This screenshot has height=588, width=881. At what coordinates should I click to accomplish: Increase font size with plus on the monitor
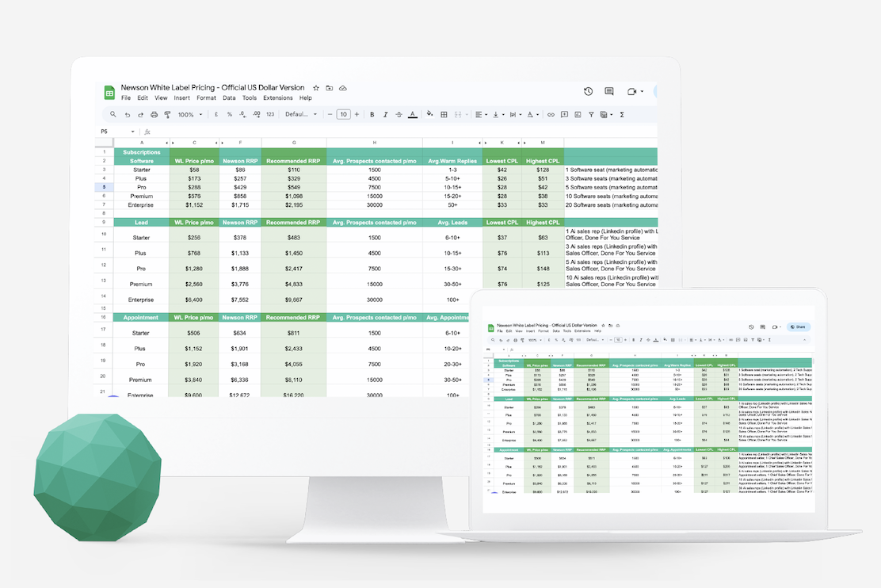tap(357, 115)
